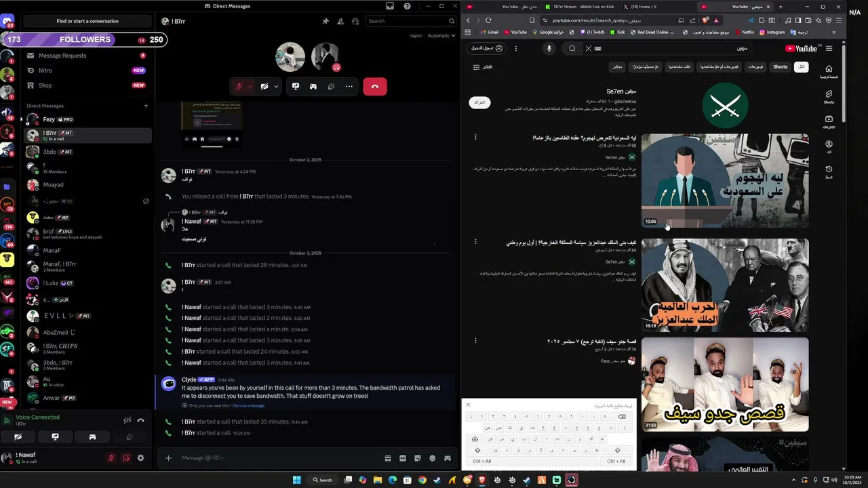This screenshot has width=868, height=488.
Task: Open Brave Shields icon in address bar
Action: pyautogui.click(x=705, y=20)
